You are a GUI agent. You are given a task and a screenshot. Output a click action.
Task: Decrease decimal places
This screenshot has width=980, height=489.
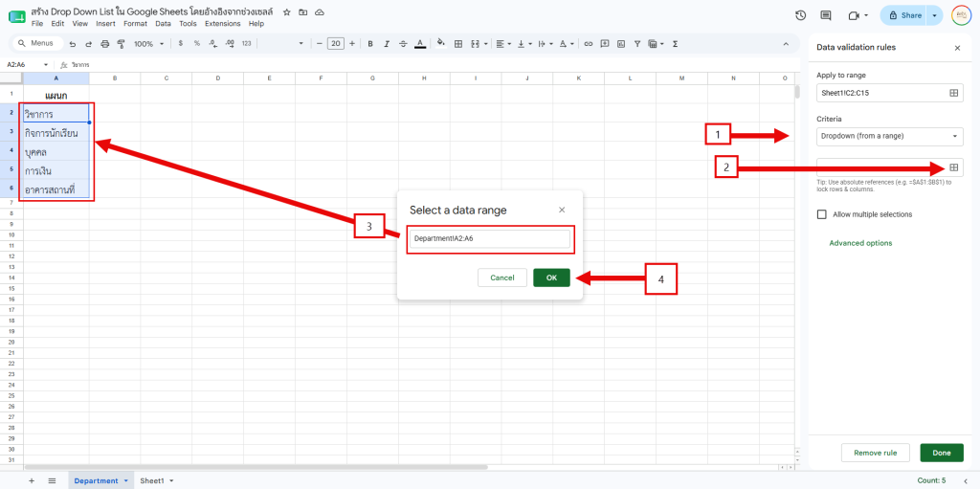point(213,44)
